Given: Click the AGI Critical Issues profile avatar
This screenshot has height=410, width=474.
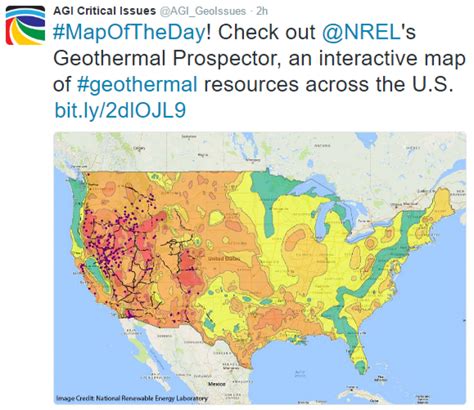Looking at the screenshot, I should click(x=25, y=25).
